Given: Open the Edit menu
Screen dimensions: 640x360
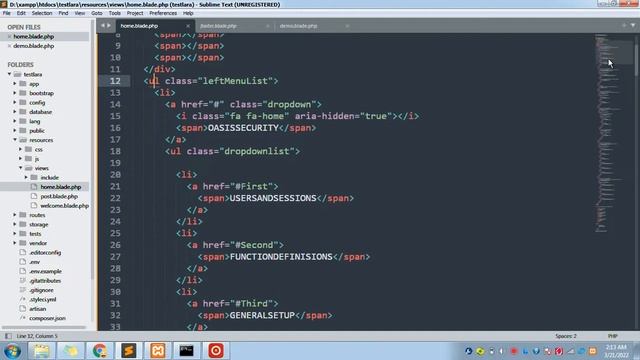Looking at the screenshot, I should (x=21, y=13).
